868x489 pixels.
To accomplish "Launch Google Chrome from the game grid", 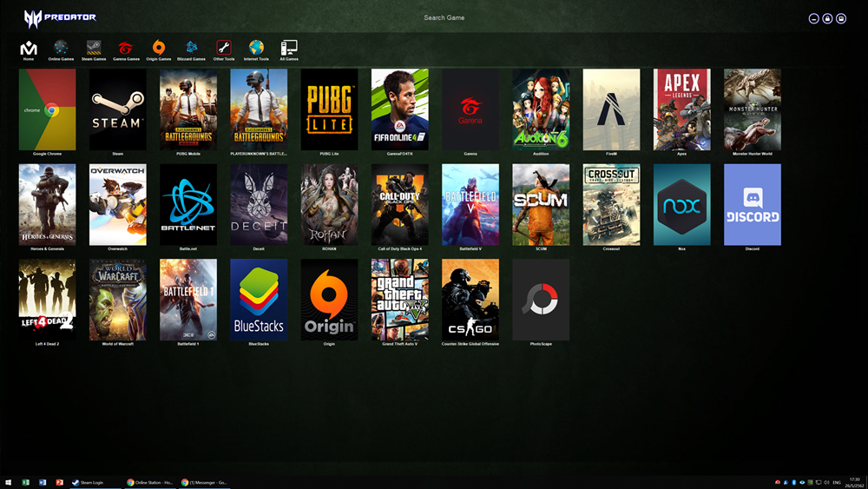I will point(47,109).
